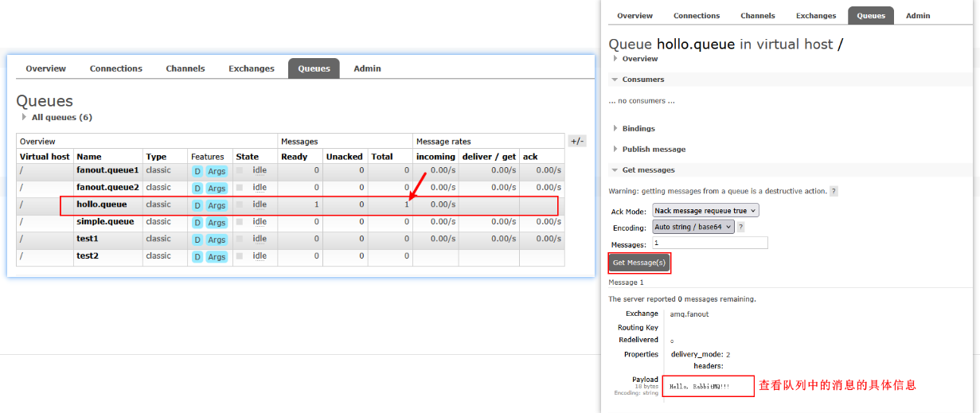Expand the Publish message section
The width and height of the screenshot is (980, 413).
click(653, 149)
